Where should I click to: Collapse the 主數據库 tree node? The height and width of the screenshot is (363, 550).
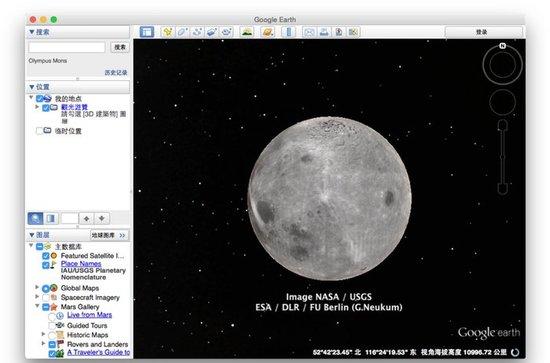[x=31, y=245]
